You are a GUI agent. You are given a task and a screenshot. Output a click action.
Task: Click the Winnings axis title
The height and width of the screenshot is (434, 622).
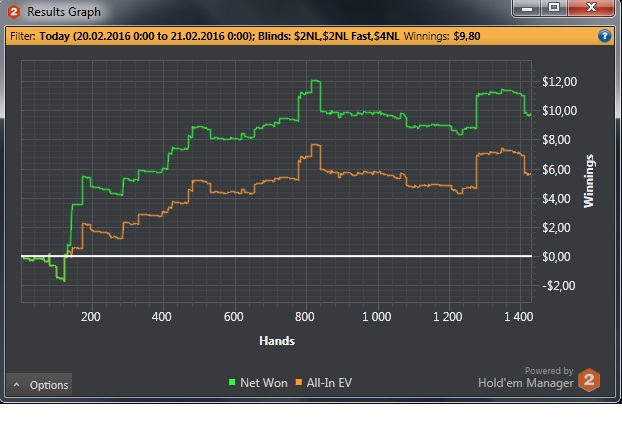click(589, 181)
